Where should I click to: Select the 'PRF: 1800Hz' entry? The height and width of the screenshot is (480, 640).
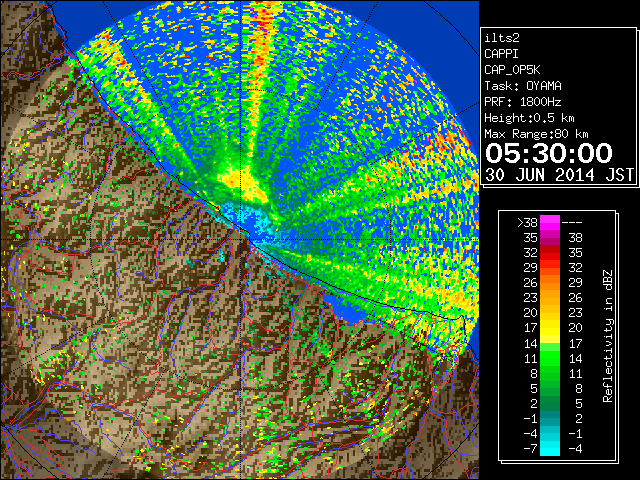[523, 102]
